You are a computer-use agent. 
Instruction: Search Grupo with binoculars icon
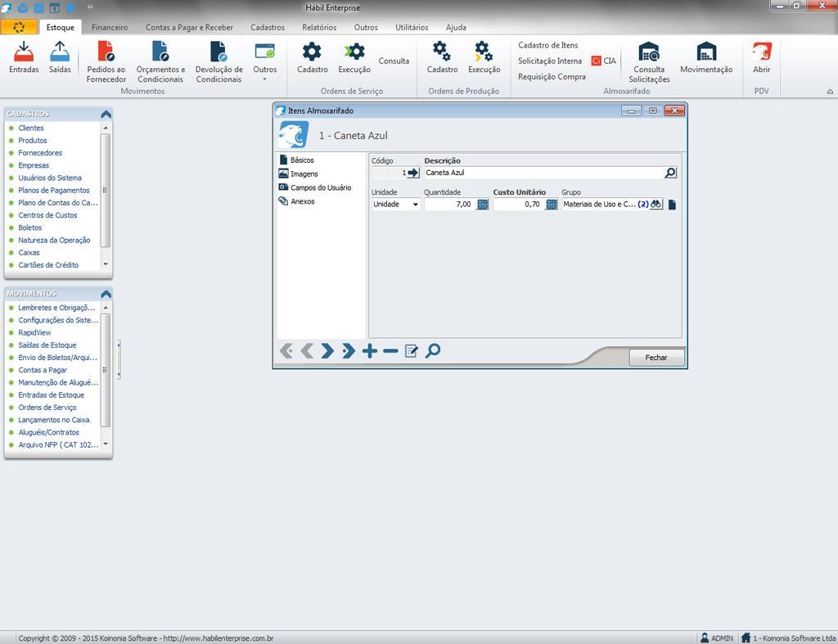pos(656,204)
